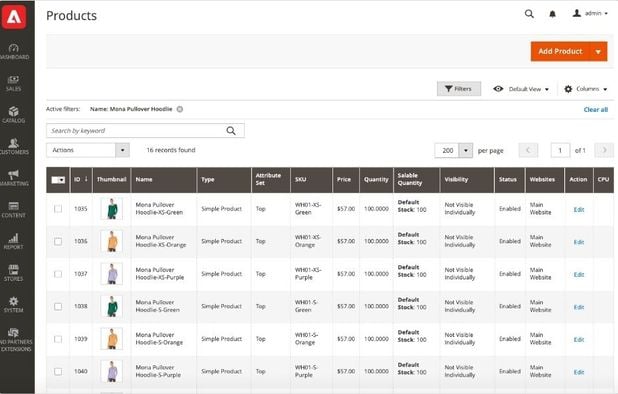Click thumbnail of product 1037 purple hoodie
Image resolution: width=618 pixels, height=394 pixels.
pos(112,274)
